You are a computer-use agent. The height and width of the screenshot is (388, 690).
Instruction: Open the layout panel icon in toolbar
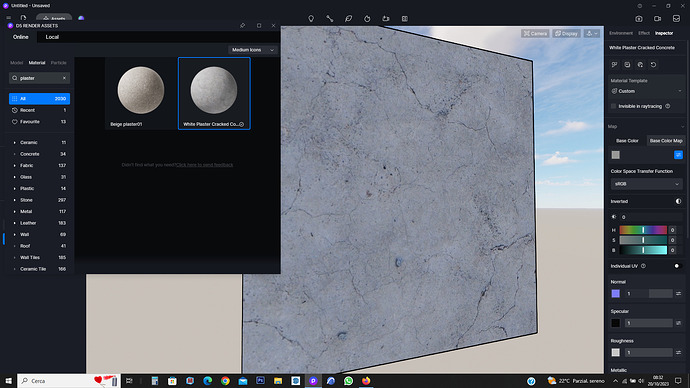405,18
